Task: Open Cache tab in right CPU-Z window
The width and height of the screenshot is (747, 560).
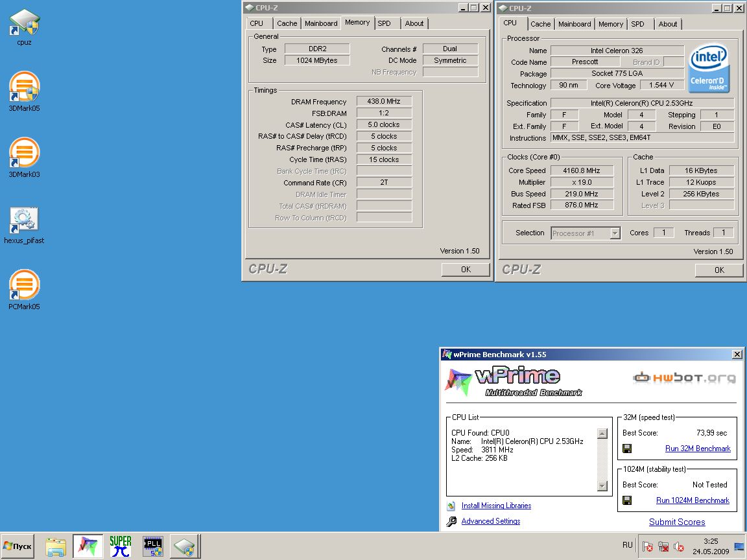Action: (540, 24)
